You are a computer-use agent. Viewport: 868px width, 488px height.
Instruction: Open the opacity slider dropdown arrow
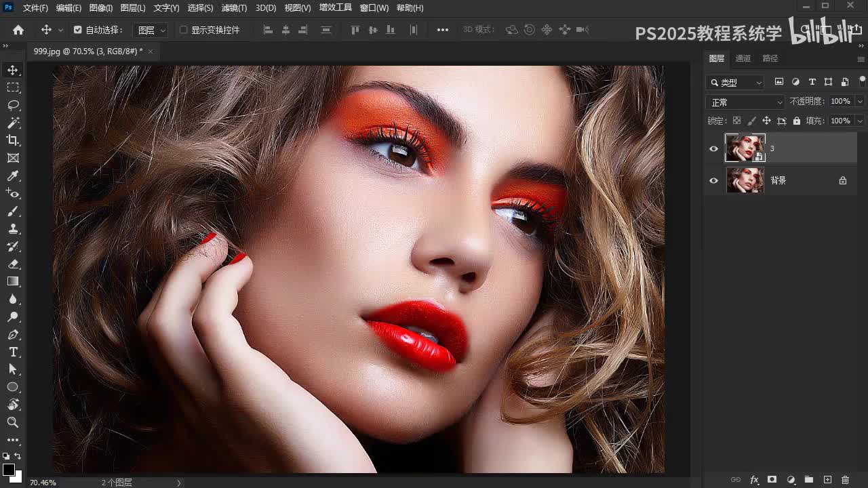[x=860, y=102]
